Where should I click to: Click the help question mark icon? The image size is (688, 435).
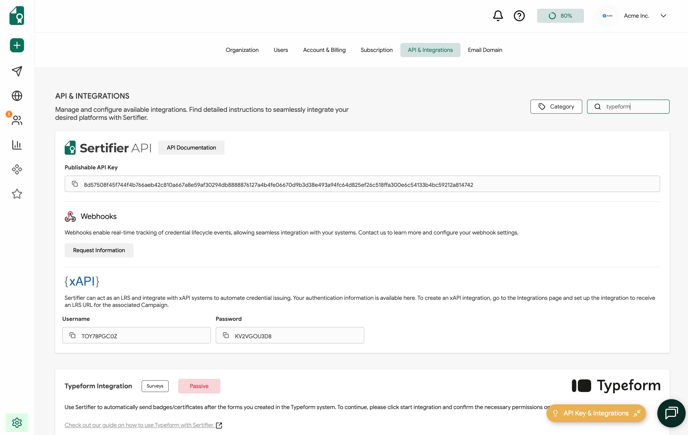click(x=519, y=16)
